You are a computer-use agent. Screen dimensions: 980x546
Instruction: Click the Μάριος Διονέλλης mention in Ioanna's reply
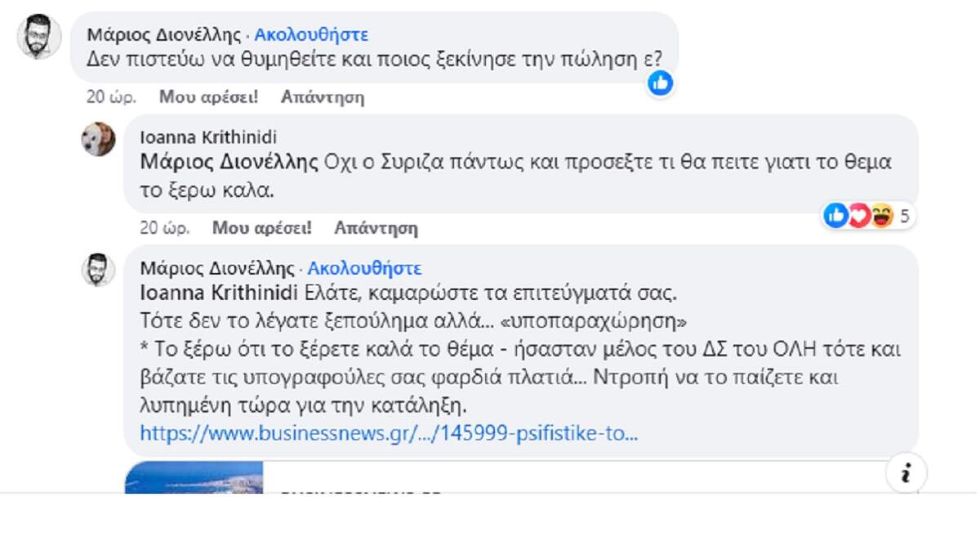point(229,162)
